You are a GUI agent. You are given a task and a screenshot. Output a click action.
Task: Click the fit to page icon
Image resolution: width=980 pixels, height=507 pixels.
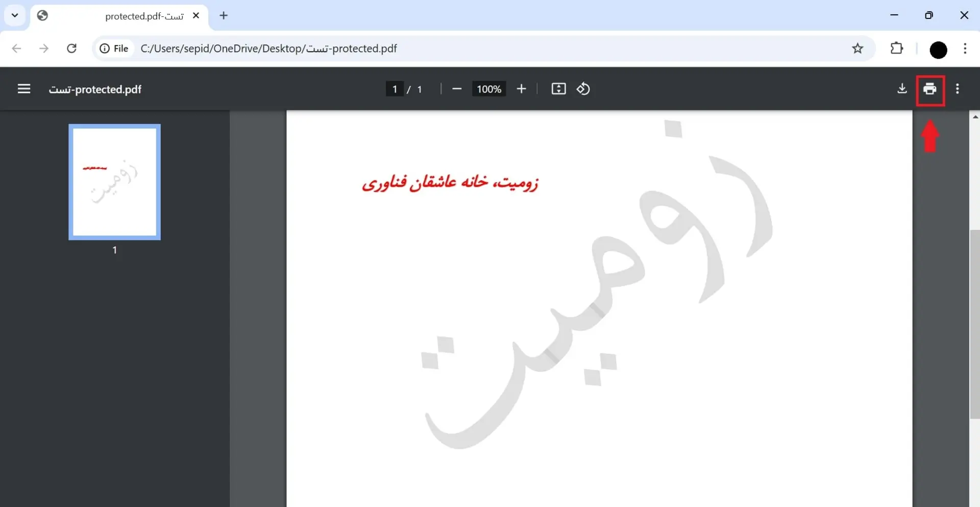559,89
